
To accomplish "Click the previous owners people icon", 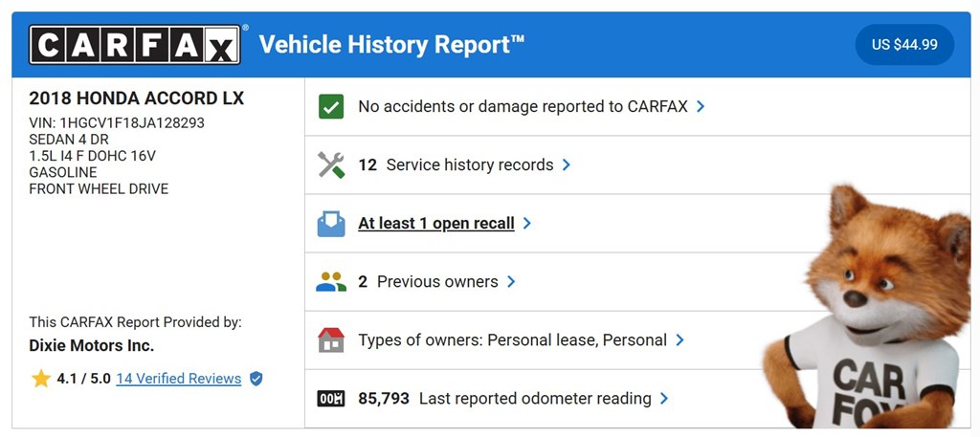I will 330,282.
